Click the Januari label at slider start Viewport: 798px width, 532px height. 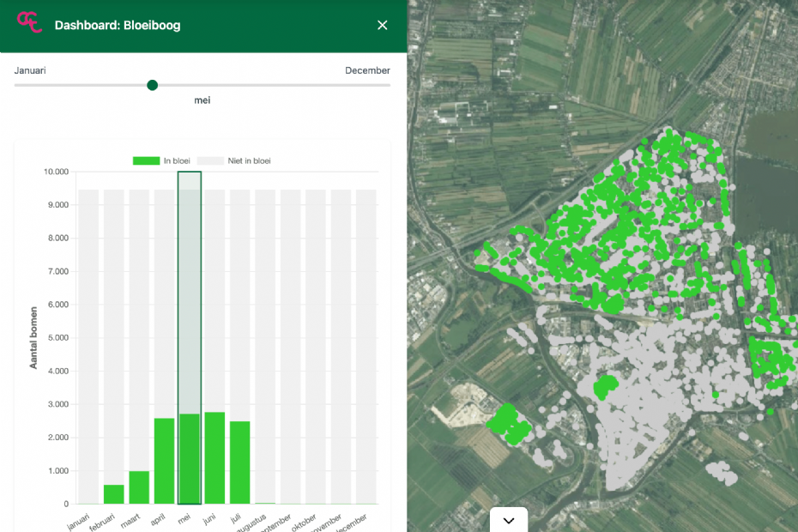coord(30,70)
